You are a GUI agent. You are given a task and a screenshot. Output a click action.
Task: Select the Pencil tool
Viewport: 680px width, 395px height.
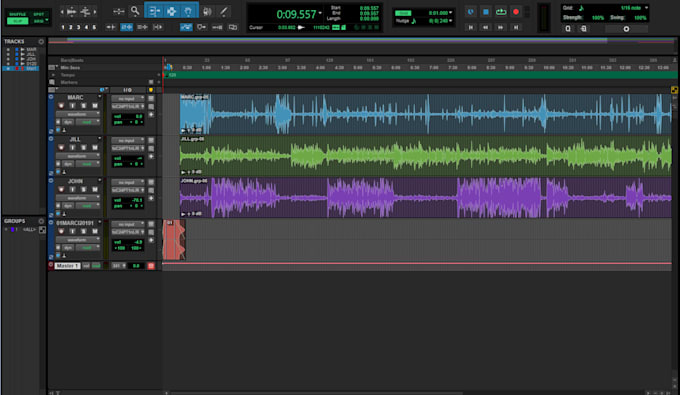tap(223, 11)
